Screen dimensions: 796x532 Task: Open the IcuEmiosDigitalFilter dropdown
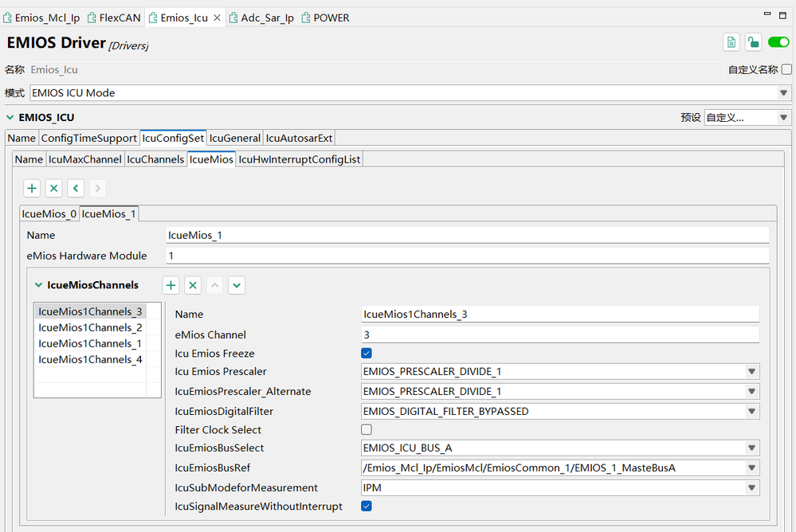point(750,410)
